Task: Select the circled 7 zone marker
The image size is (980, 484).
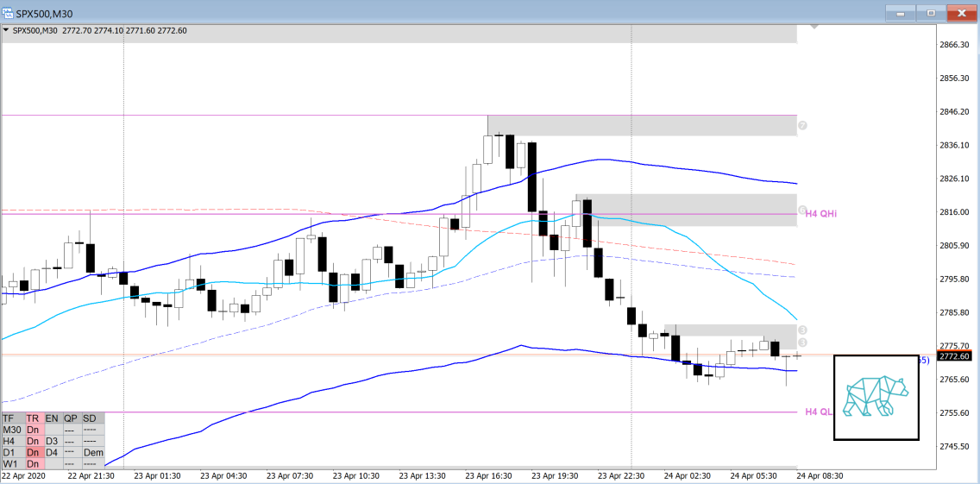Action: pos(802,125)
